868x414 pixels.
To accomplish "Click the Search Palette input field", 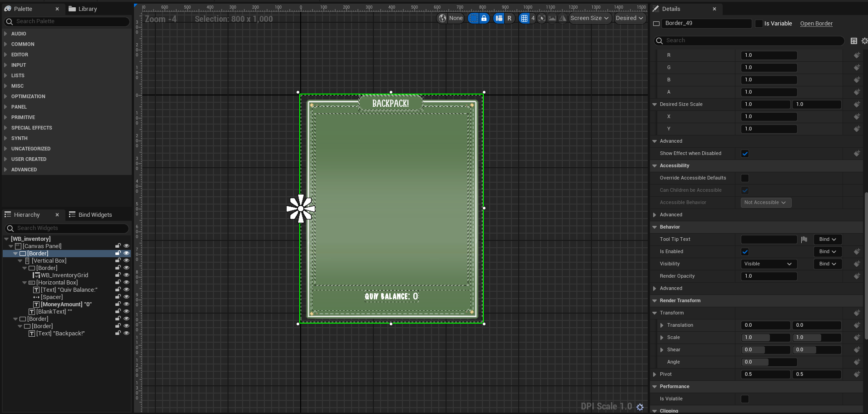I will pyautogui.click(x=68, y=21).
